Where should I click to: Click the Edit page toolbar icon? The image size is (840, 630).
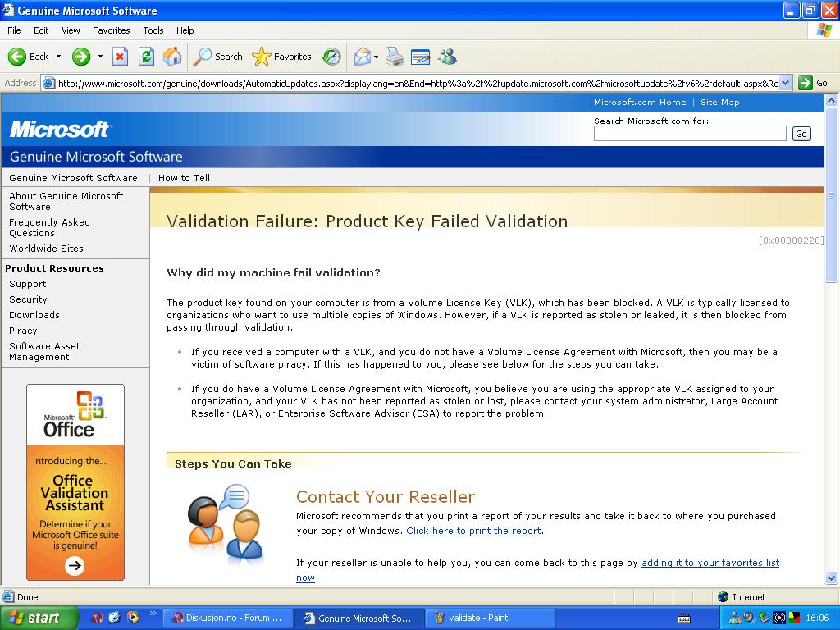coord(421,57)
